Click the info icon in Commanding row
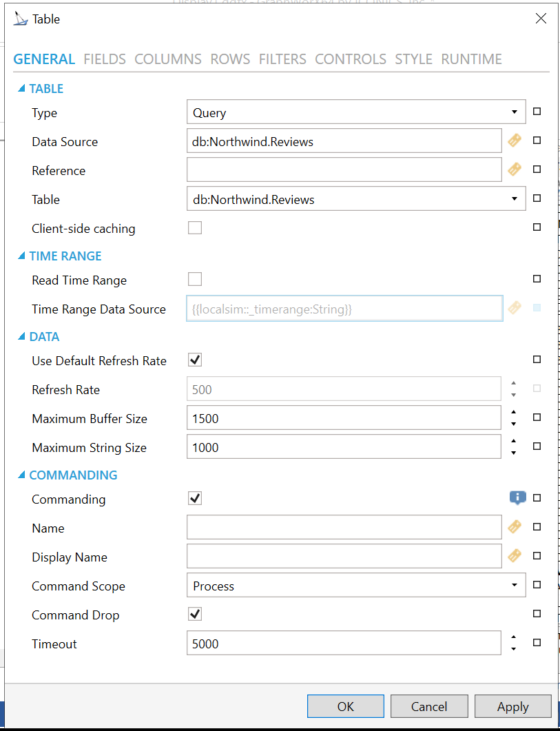The height and width of the screenshot is (731, 560). click(x=517, y=497)
